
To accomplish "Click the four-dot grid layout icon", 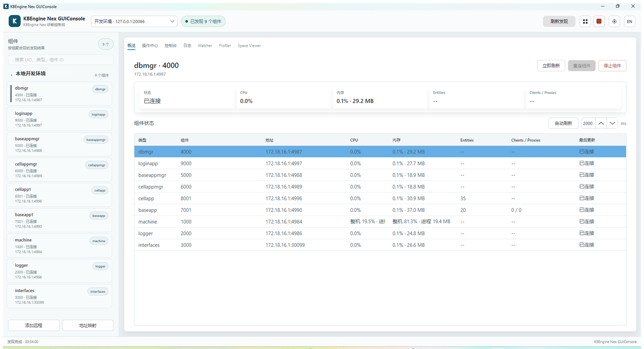I will 585,21.
